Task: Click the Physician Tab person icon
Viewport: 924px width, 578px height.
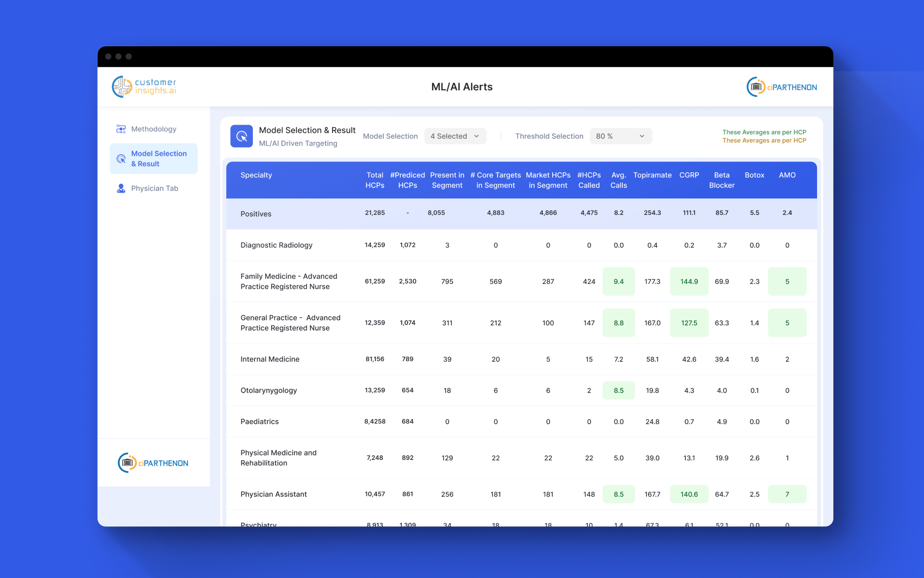Action: tap(121, 188)
